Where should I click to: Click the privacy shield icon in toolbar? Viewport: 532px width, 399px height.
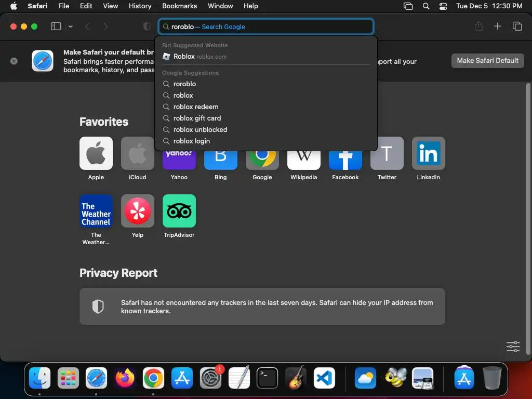click(147, 26)
